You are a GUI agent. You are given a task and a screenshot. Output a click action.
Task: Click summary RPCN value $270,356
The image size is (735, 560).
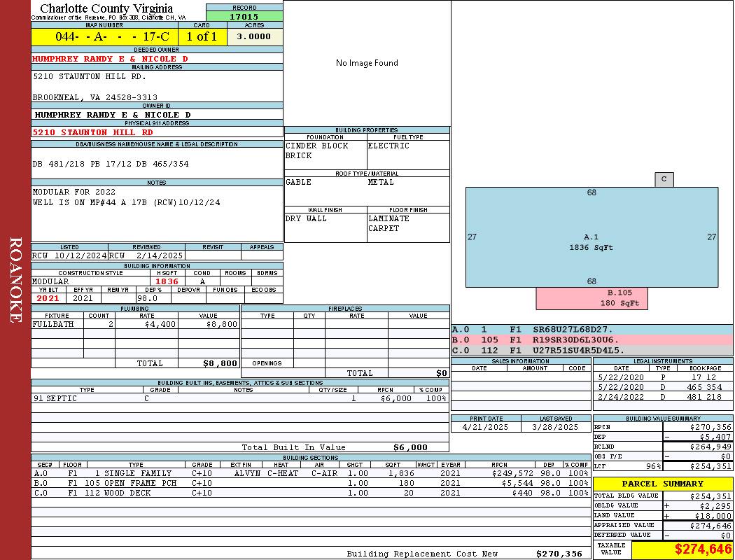coord(710,428)
